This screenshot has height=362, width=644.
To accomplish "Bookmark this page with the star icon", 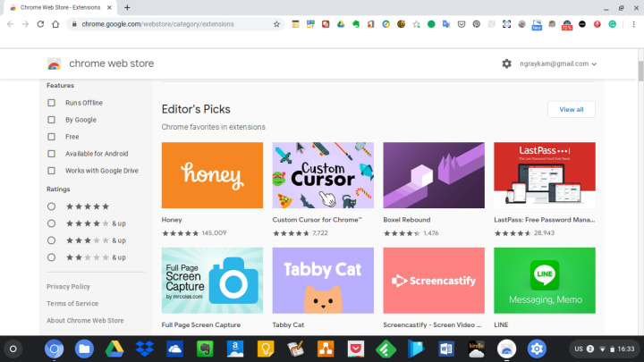I will pyautogui.click(x=276, y=24).
